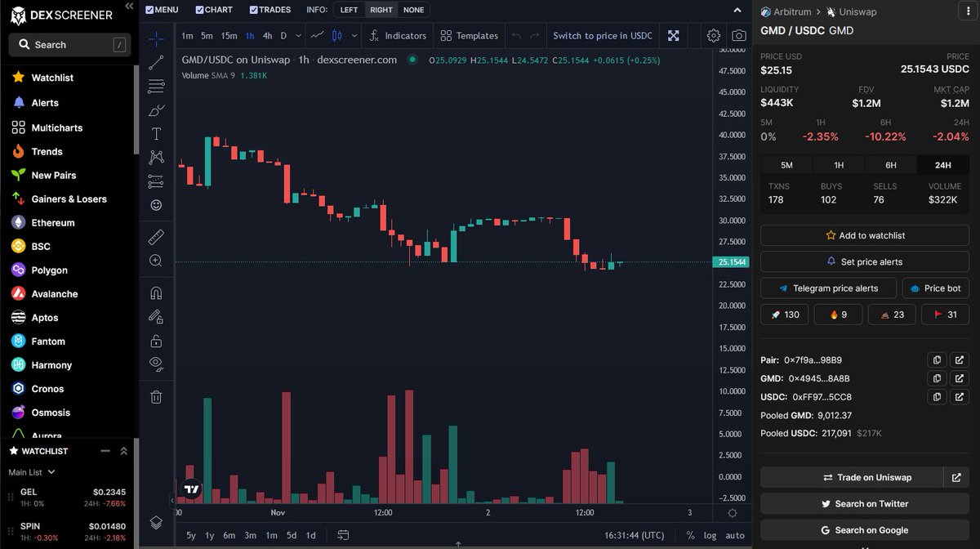Toggle magnet mode for drawings
The width and height of the screenshot is (980, 549).
click(156, 292)
